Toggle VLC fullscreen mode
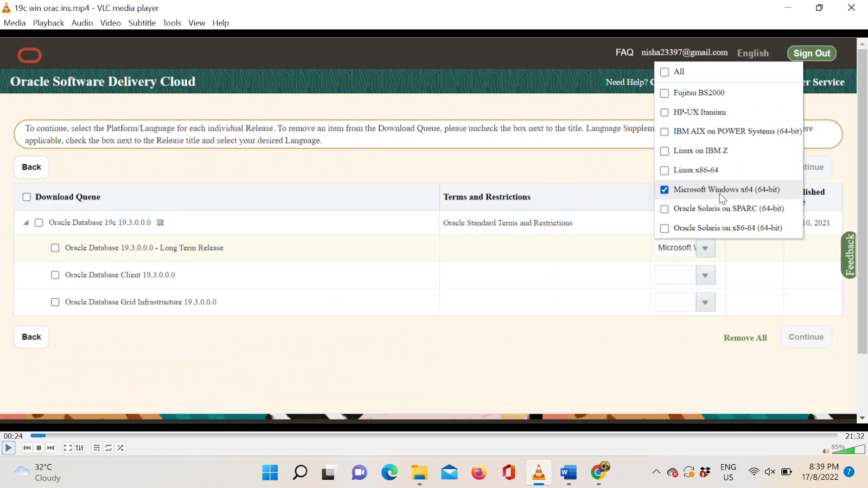This screenshot has width=868, height=488. click(68, 448)
